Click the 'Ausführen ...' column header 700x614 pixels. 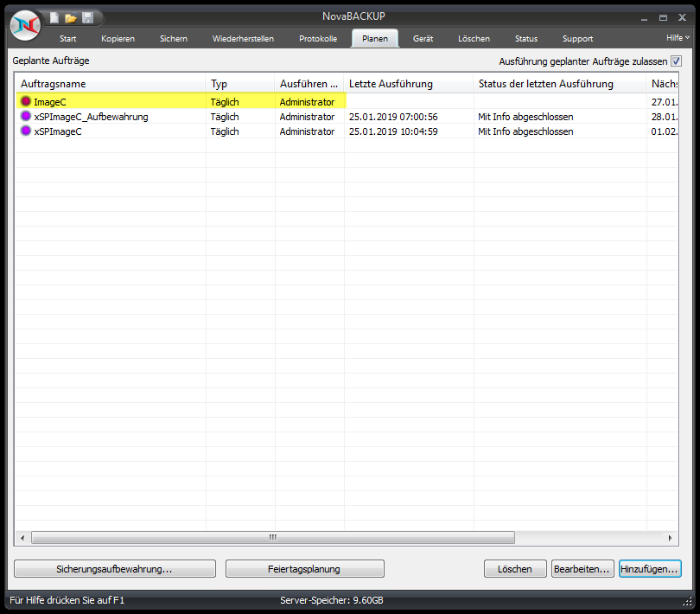(309, 84)
